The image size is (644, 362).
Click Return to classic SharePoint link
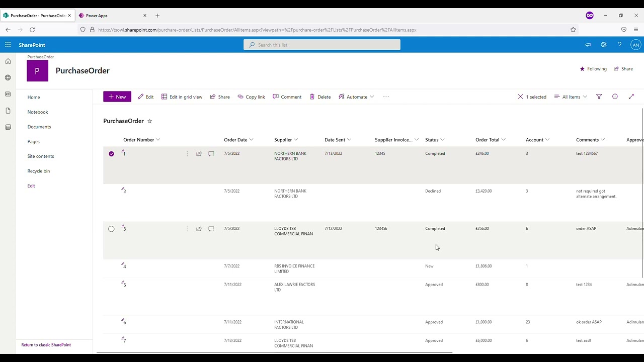point(46,345)
